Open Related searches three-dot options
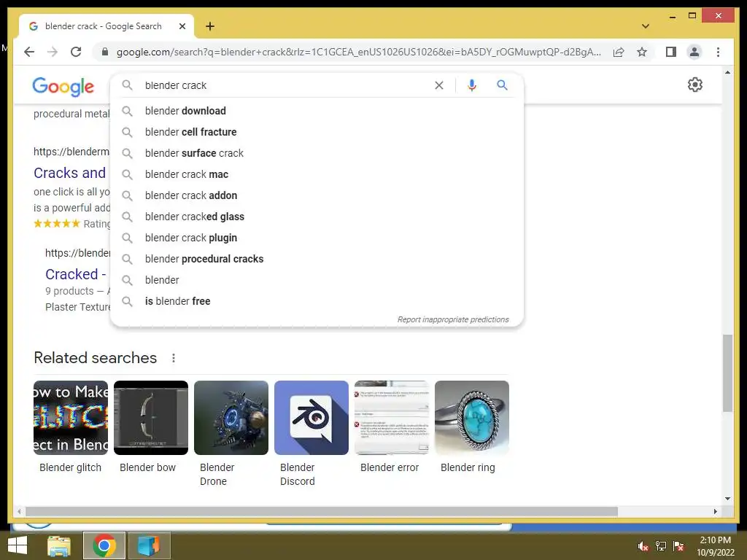The height and width of the screenshot is (560, 747). pyautogui.click(x=174, y=358)
